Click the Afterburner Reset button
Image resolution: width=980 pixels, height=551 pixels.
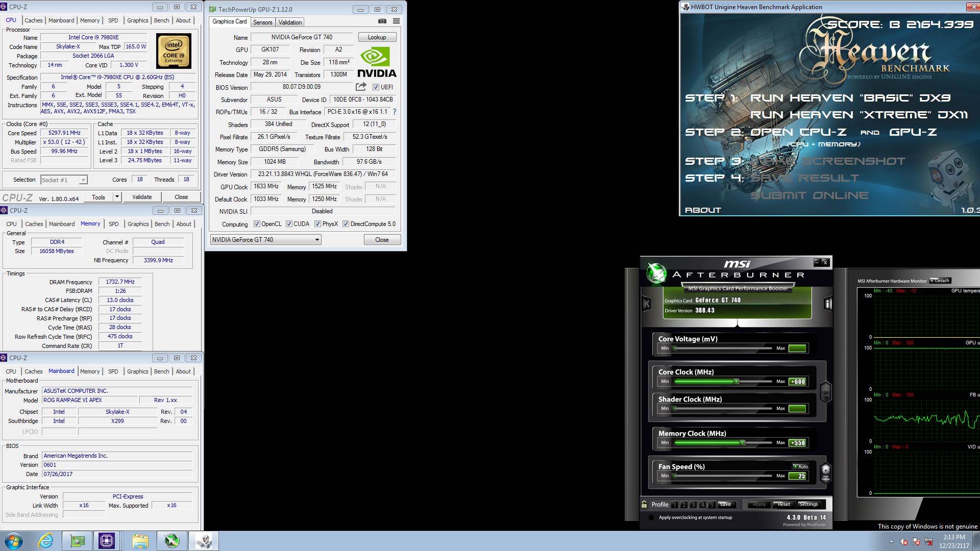[x=783, y=505]
